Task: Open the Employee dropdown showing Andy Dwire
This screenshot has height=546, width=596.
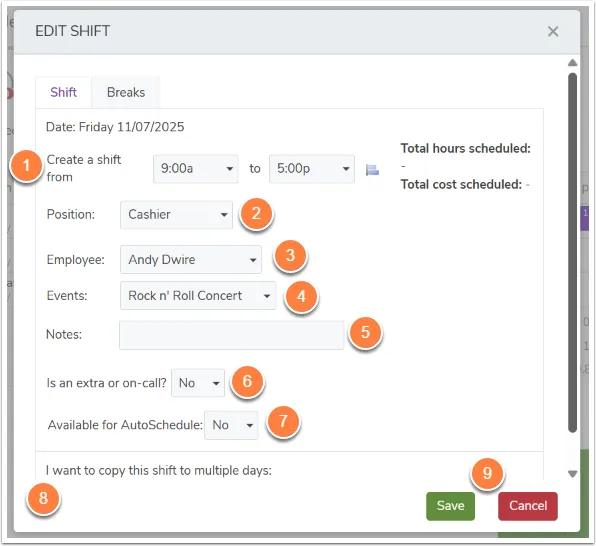Action: click(x=191, y=259)
